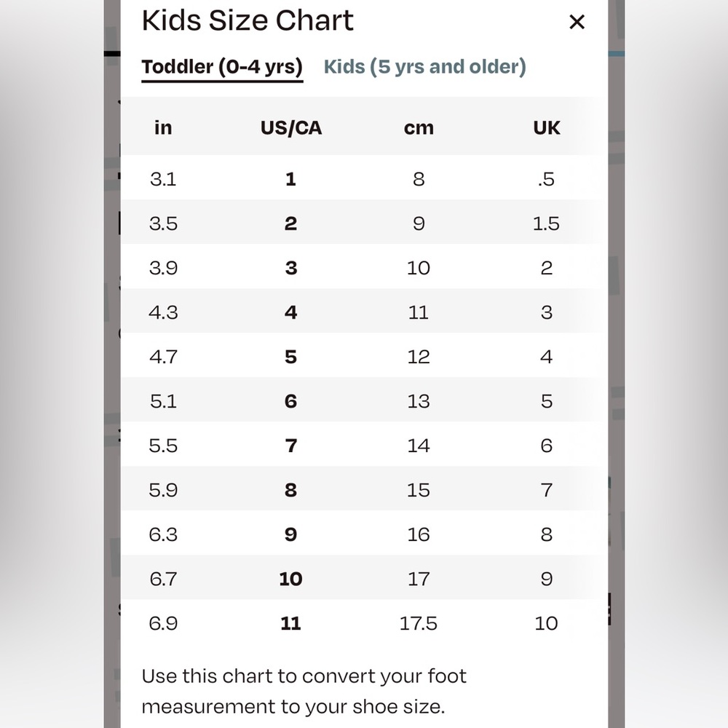Click US/CA size 5 entry
728x728 pixels.
click(x=290, y=357)
